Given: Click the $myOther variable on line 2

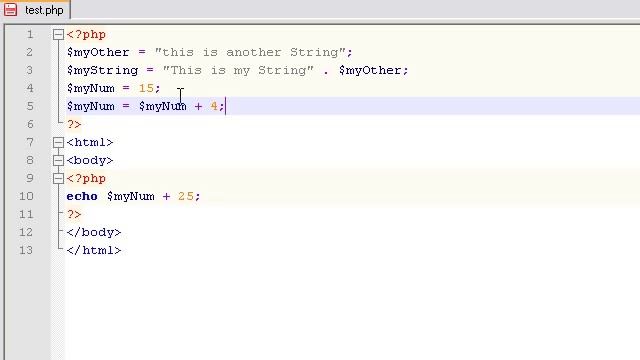Looking at the screenshot, I should [x=98, y=52].
